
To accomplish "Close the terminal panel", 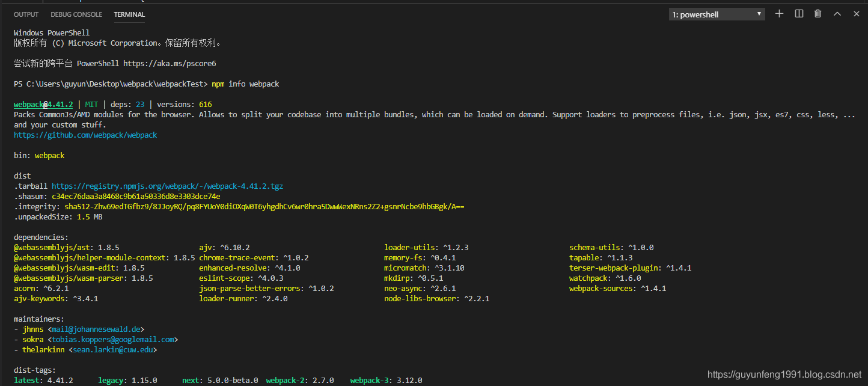I will tap(856, 14).
